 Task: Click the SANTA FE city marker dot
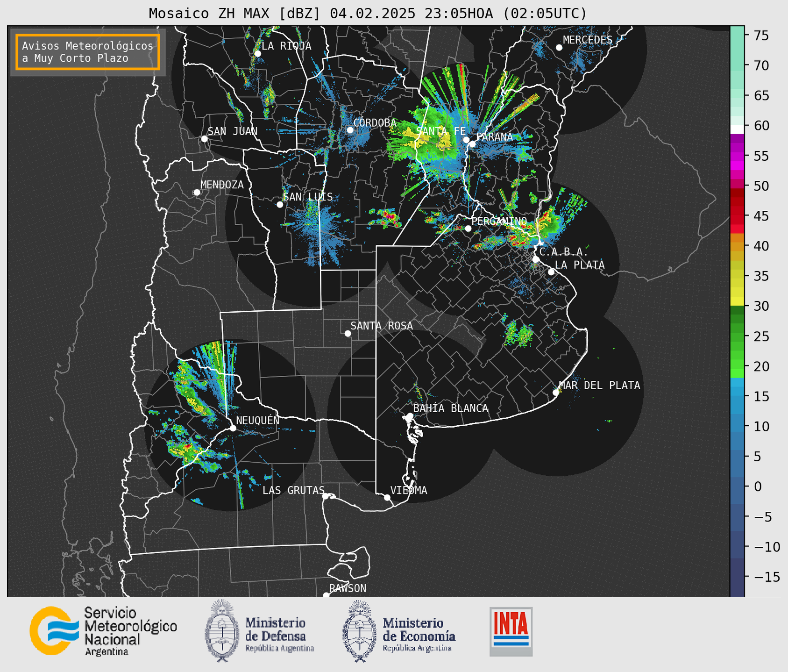(x=466, y=140)
